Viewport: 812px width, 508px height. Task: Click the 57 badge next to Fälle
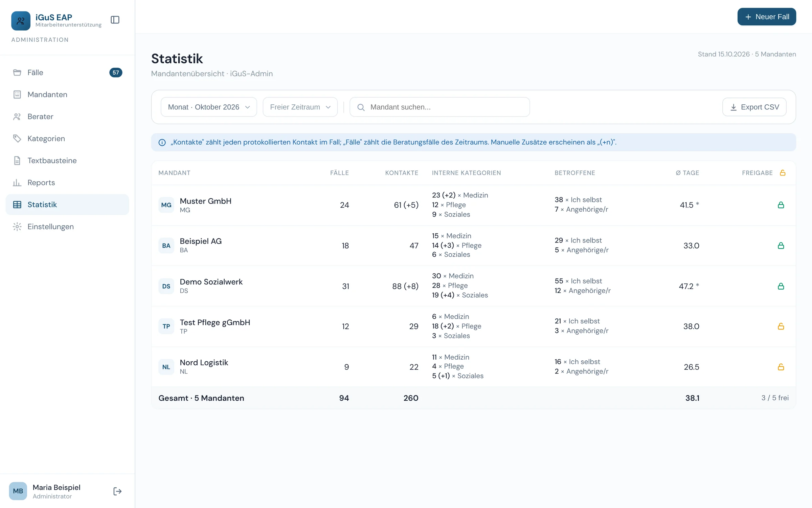116,72
